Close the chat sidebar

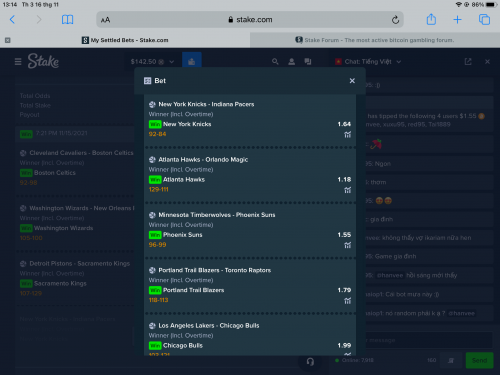tap(487, 62)
